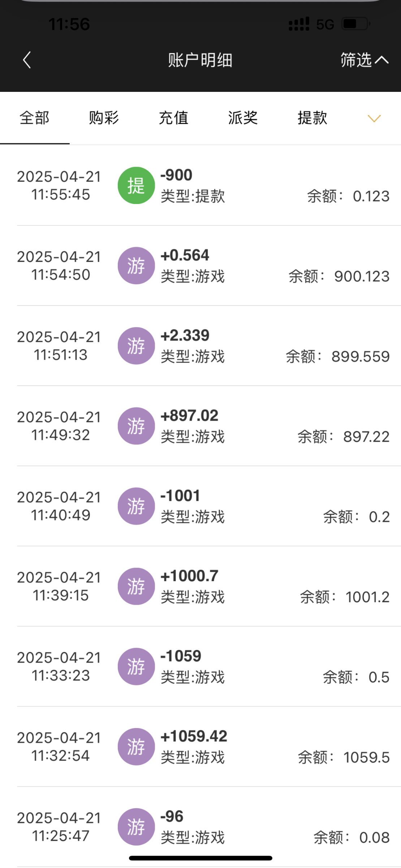The width and height of the screenshot is (401, 868).
Task: Switch to the 派奖 tab
Action: pos(243,118)
